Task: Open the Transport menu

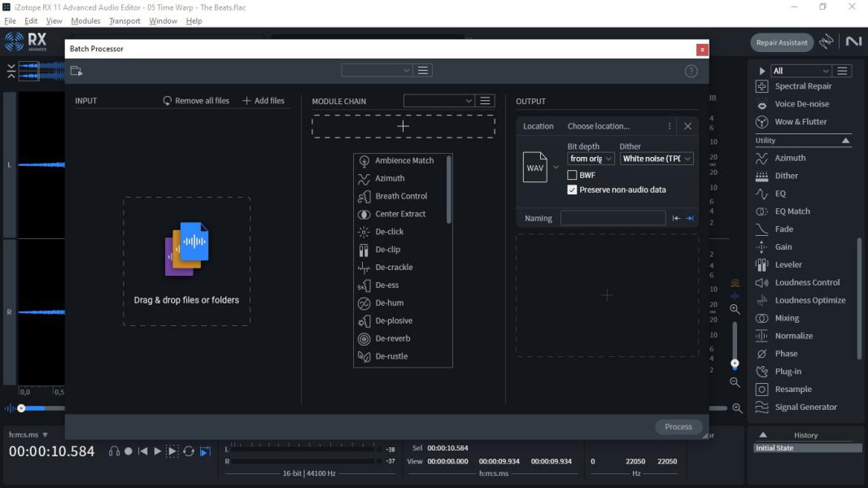Action: (x=124, y=21)
